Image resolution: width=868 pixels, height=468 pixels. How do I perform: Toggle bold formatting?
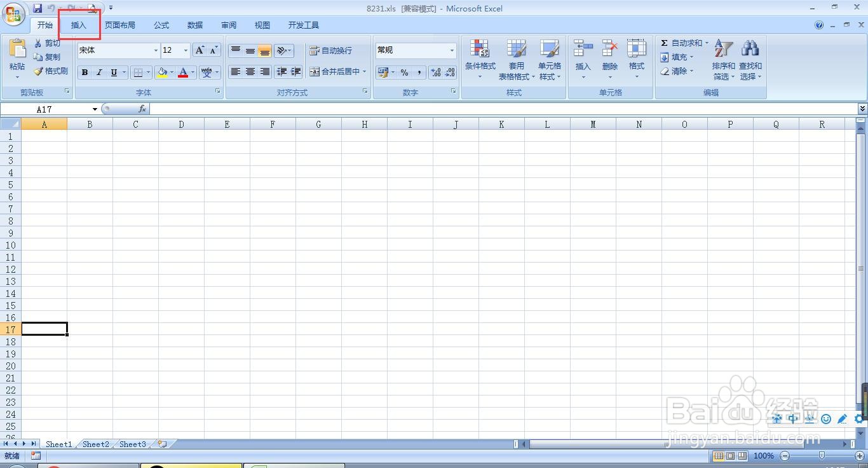[85, 72]
